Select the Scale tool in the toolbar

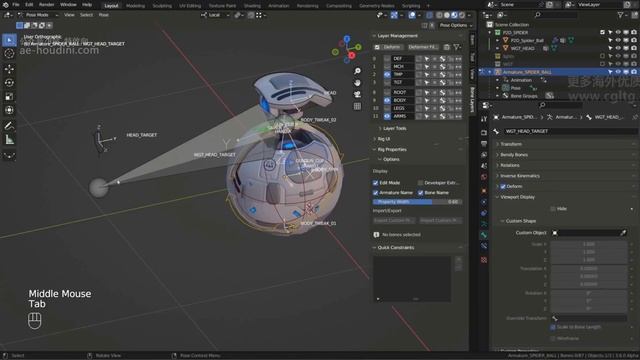(9, 97)
